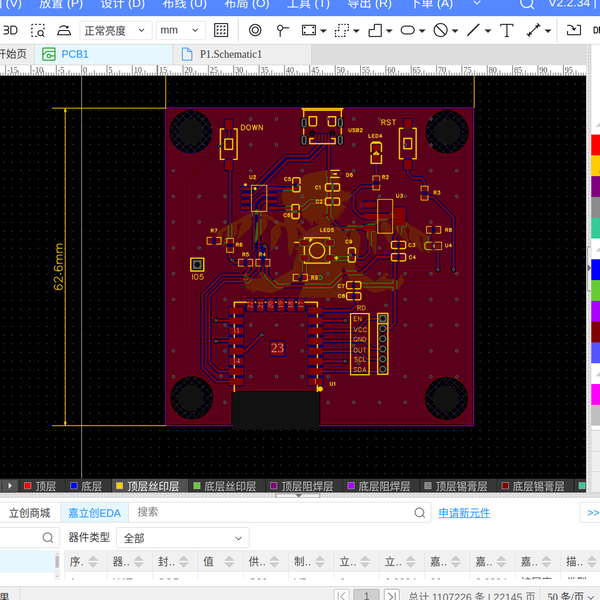Select the pad placement tool
The width and height of the screenshot is (600, 600).
coord(282,30)
